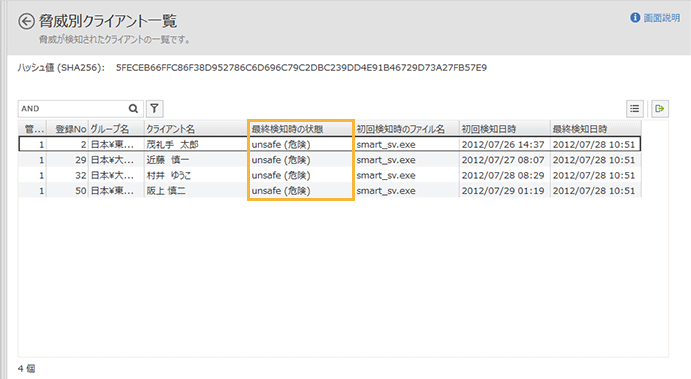The width and height of the screenshot is (691, 379).
Task: Click registration number 50 cell
Action: click(68, 191)
